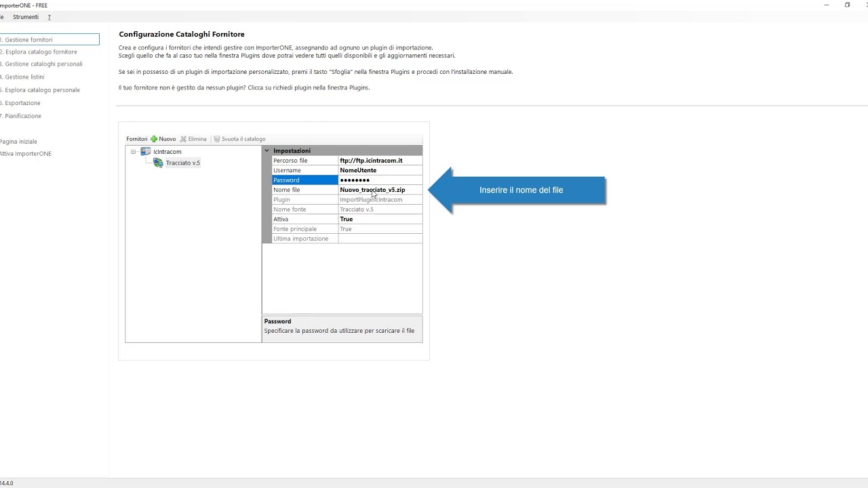Click the Fonte principale True value
Image resolution: width=868 pixels, height=488 pixels.
pyautogui.click(x=380, y=229)
